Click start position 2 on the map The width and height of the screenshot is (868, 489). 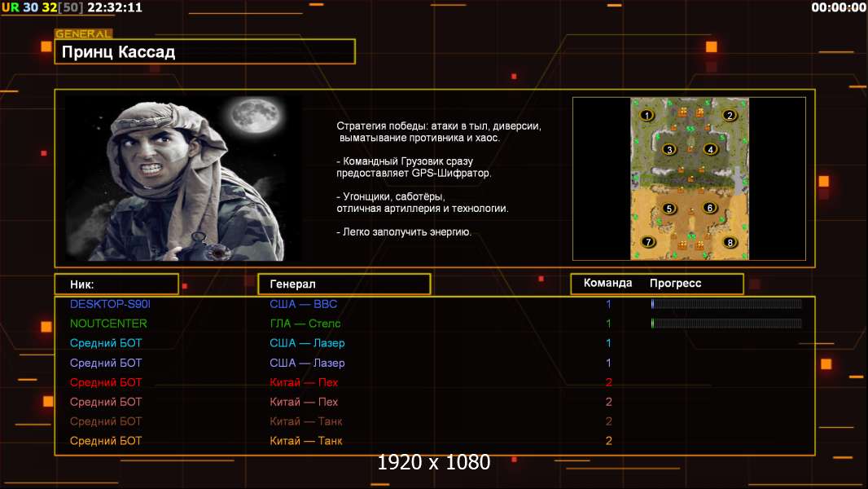730,115
